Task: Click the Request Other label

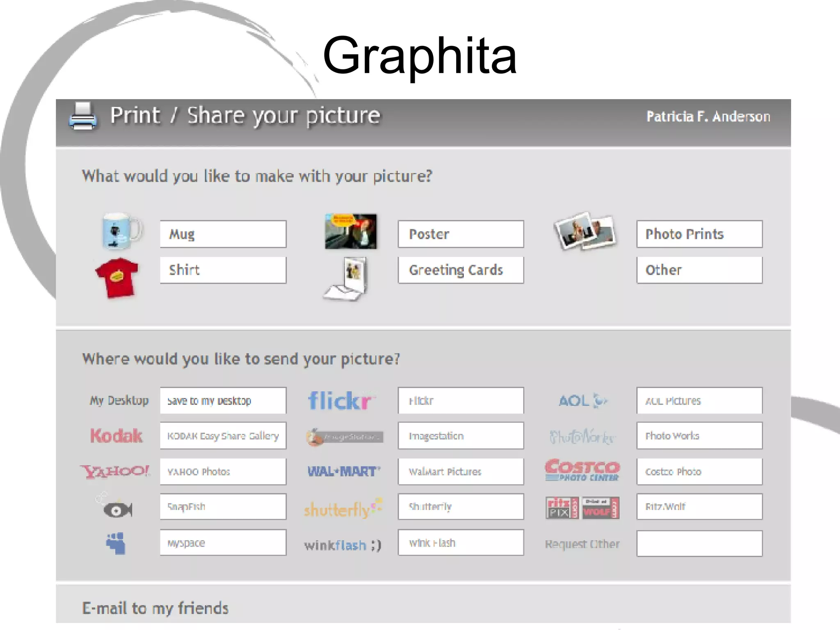Action: pos(582,544)
